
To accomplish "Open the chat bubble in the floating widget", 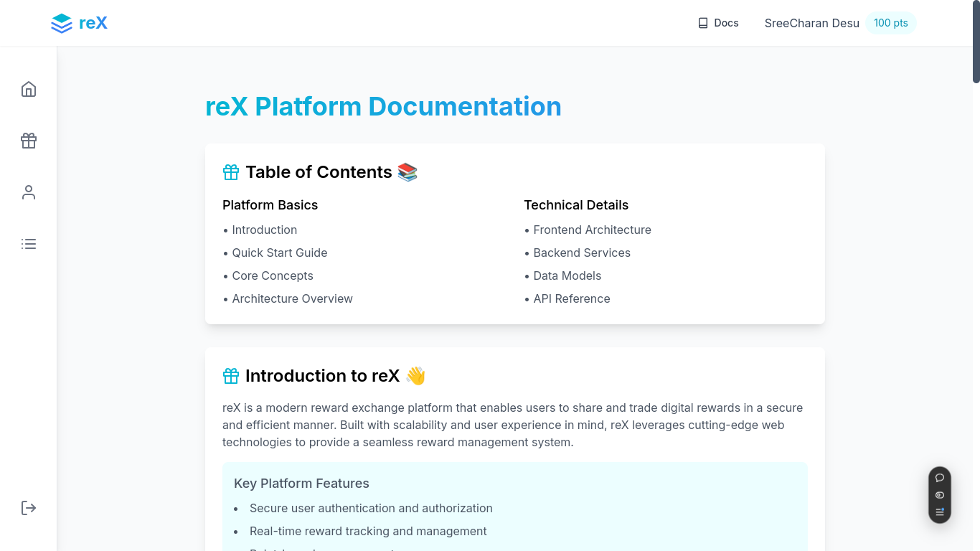I will point(940,478).
